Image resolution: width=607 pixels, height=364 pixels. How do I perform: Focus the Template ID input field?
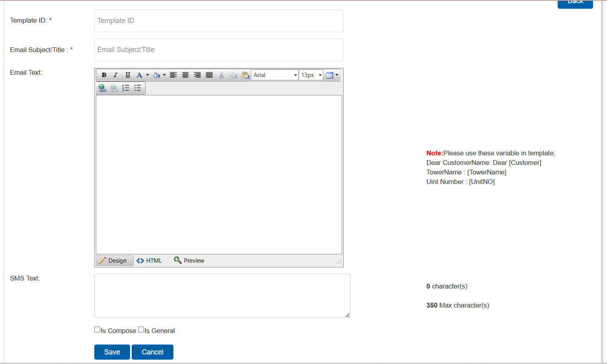tap(219, 21)
